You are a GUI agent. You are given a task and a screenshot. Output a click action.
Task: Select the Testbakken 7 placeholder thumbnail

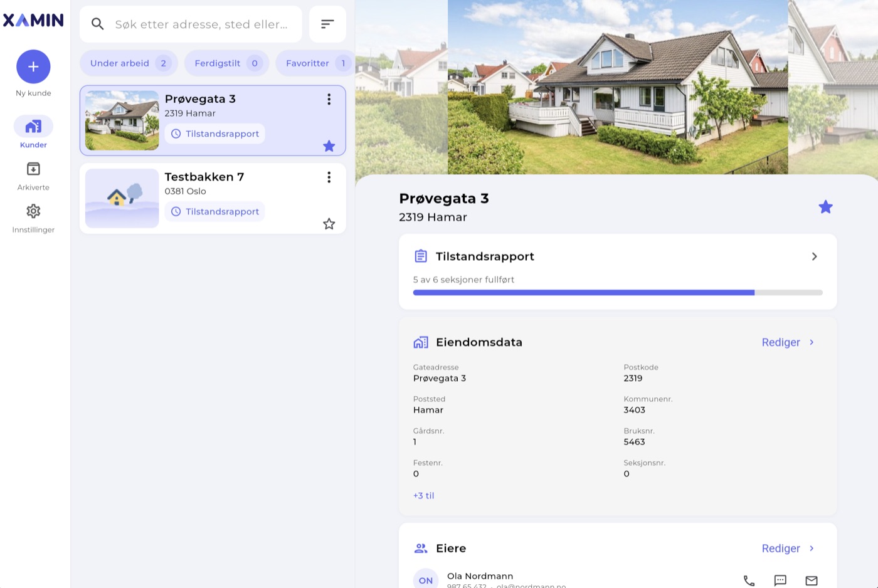(122, 198)
